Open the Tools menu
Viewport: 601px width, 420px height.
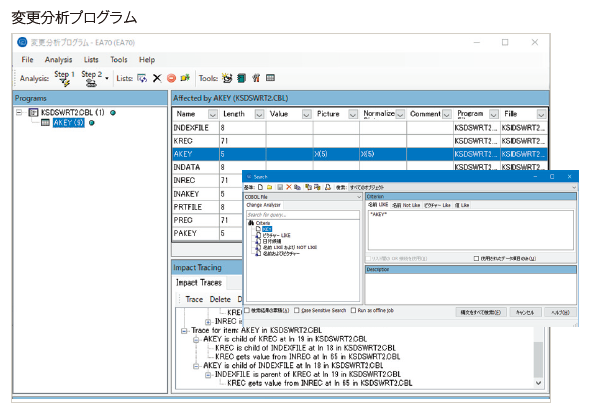click(x=118, y=59)
